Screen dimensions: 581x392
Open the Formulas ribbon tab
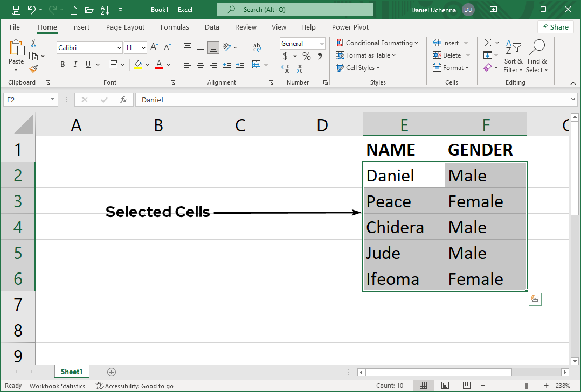coord(175,27)
